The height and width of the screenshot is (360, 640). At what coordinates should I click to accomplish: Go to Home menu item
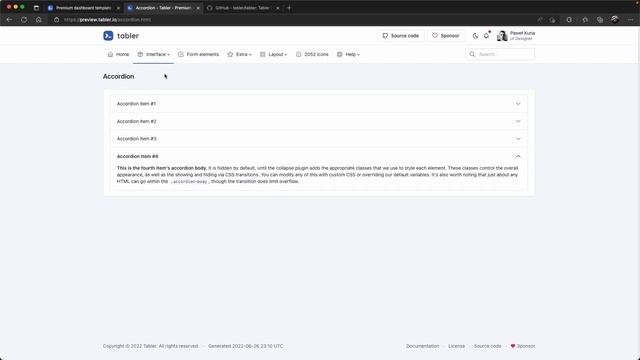118,54
